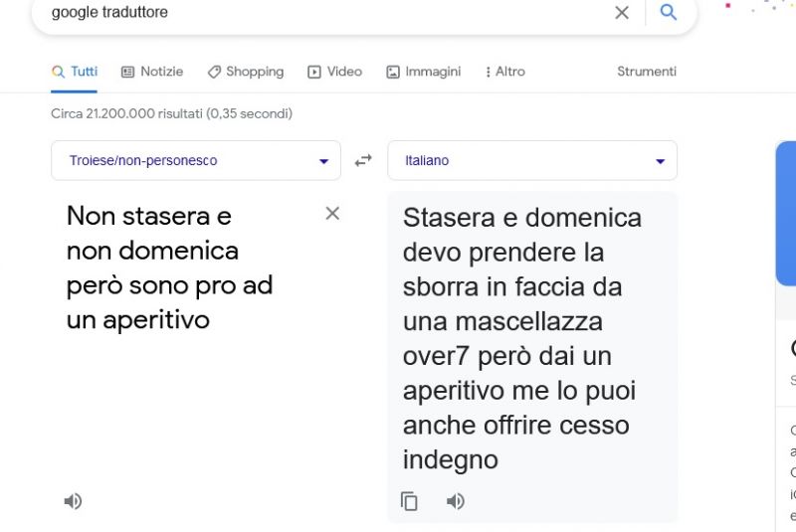
Task: Clear the source text with X
Action: point(332,214)
